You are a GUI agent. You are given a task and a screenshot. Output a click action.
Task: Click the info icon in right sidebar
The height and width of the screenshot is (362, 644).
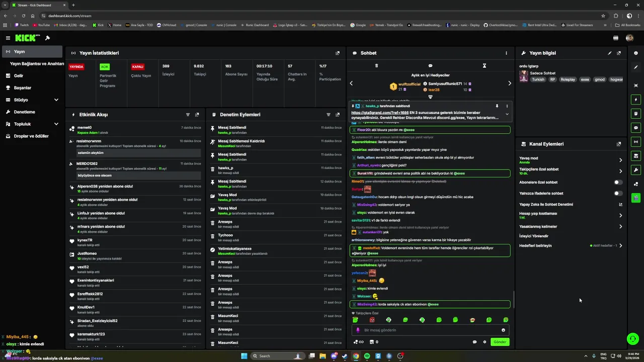636,53
